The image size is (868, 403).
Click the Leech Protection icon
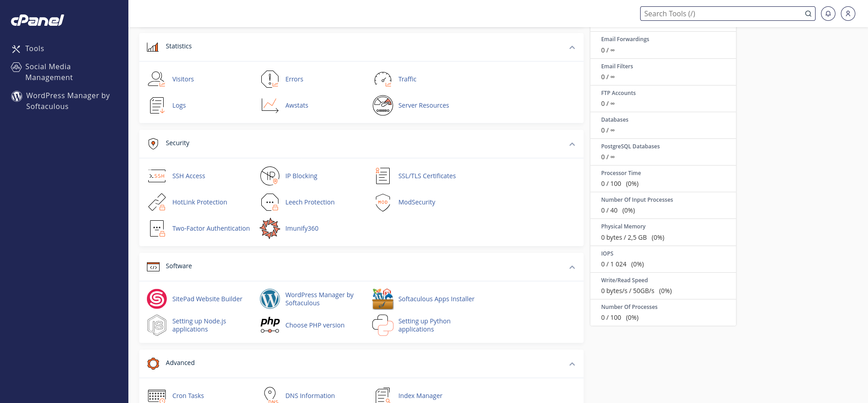click(270, 202)
